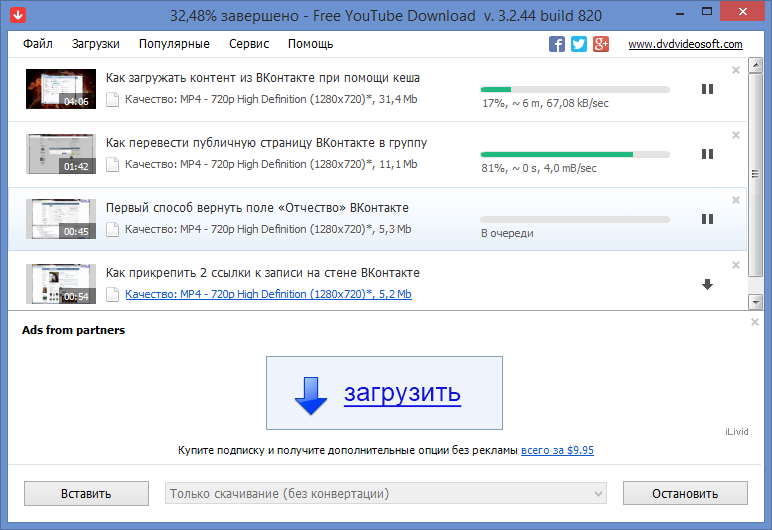Click file icon beside the 11,1 Mb quality line
Screen dimensions: 772x530
tap(113, 165)
